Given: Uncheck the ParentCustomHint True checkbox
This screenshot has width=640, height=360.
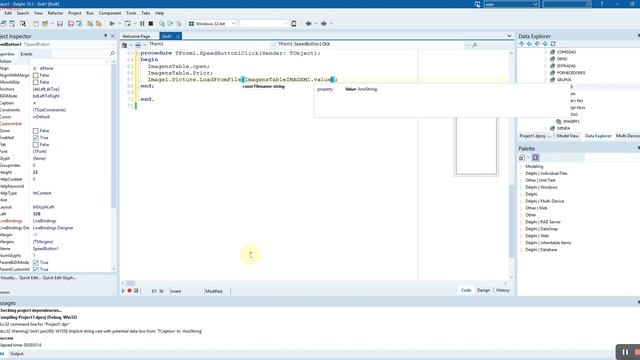Looking at the screenshot, I should (36, 269).
